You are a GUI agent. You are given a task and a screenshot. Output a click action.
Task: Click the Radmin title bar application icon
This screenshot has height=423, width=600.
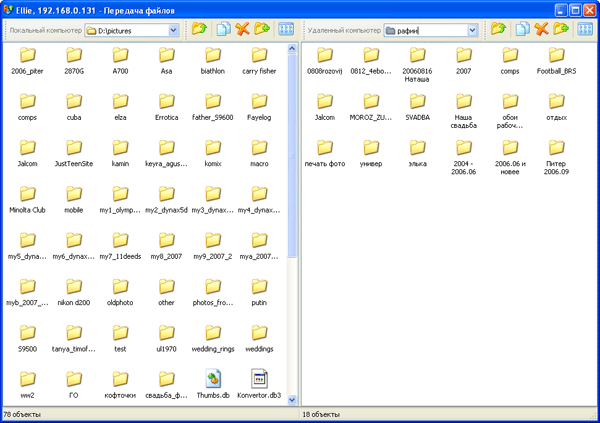(x=8, y=10)
